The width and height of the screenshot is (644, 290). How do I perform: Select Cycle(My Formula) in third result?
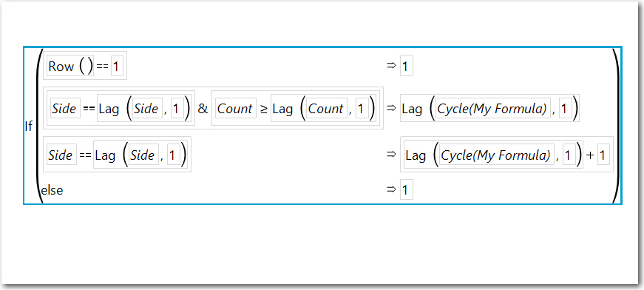point(496,155)
